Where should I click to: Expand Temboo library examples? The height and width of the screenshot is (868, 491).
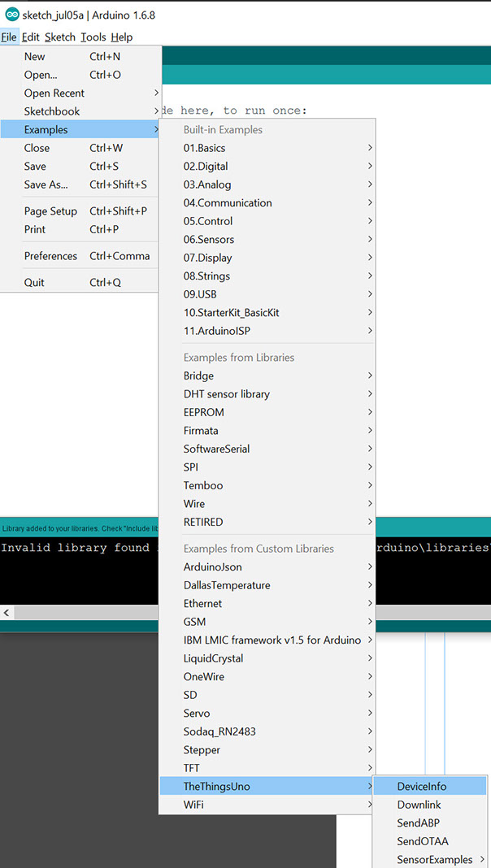click(267, 485)
